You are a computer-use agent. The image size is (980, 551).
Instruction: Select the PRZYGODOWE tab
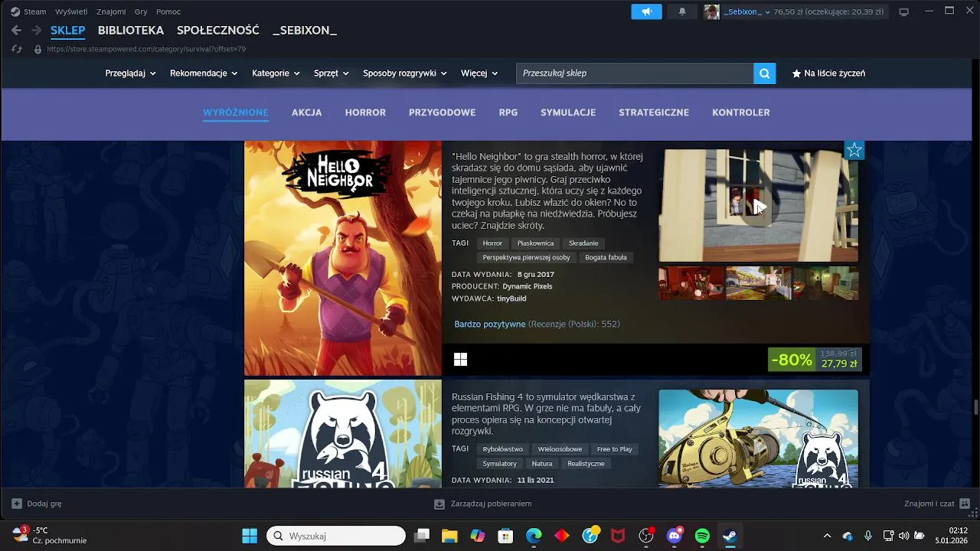[x=443, y=112]
